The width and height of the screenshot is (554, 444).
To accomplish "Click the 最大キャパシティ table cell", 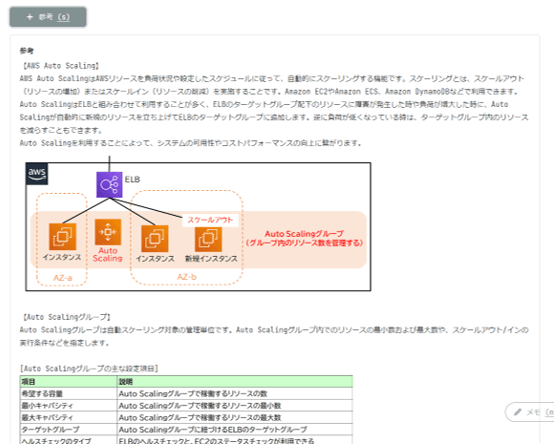I will 69,418.
